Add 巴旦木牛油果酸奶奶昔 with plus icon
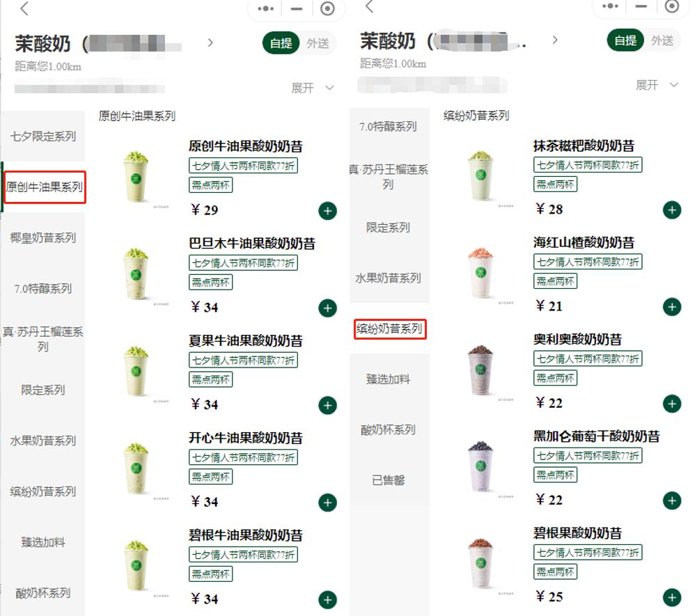The width and height of the screenshot is (697, 616). tap(327, 308)
